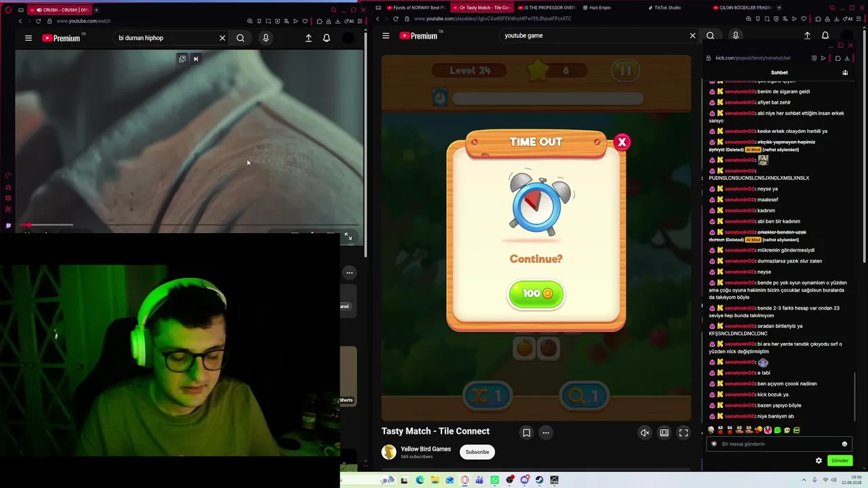Search YouTube for 'youtube game'
This screenshot has width=868, height=488.
tap(710, 36)
